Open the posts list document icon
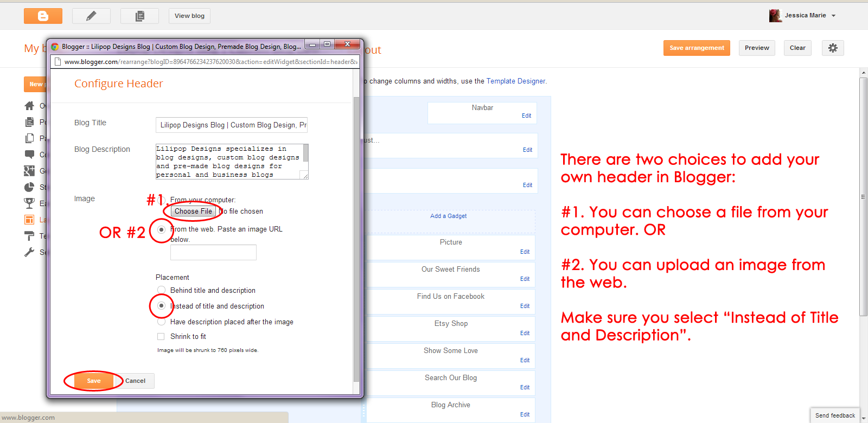This screenshot has width=868, height=423. tap(139, 16)
